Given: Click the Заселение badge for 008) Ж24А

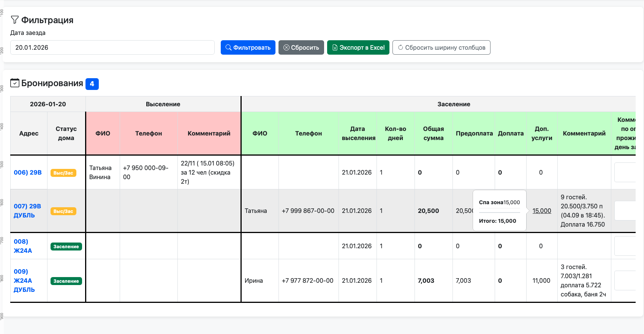Looking at the screenshot, I should 66,247.
